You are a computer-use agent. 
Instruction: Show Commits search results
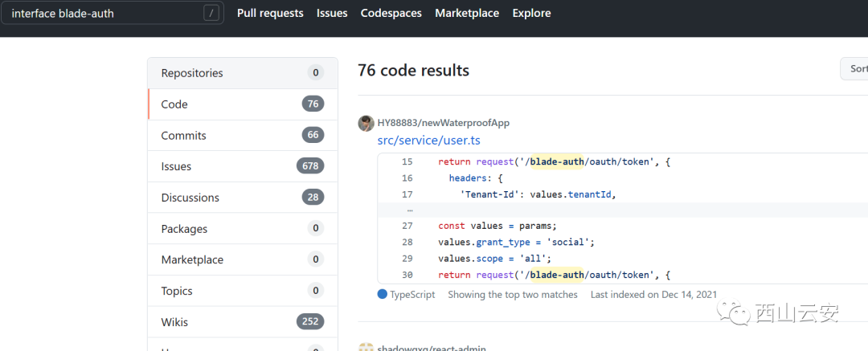[183, 136]
